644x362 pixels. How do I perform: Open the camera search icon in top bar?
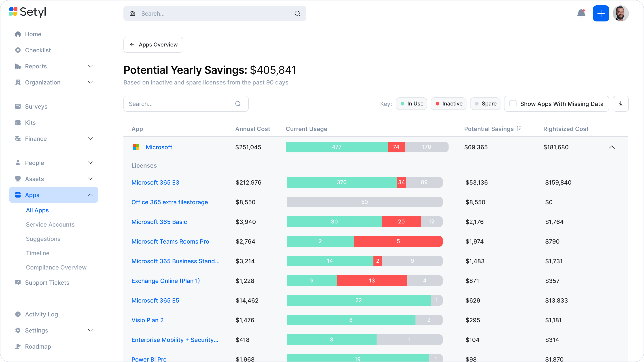click(x=133, y=13)
